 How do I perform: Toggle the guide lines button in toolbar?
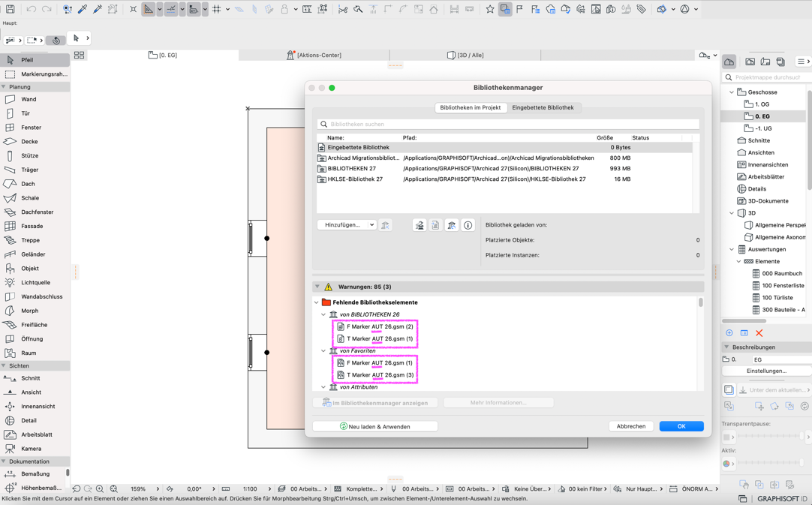coord(171,9)
